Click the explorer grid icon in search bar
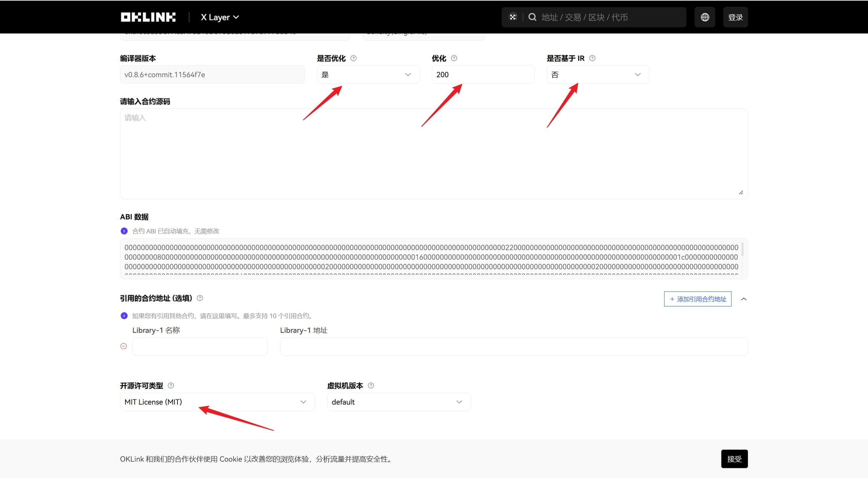The image size is (868, 478). [x=513, y=17]
